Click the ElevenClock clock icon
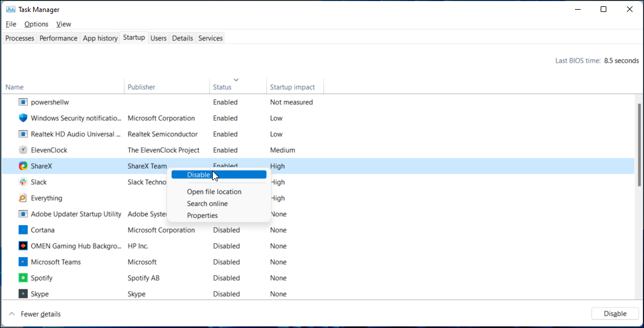644x328 pixels. 23,150
